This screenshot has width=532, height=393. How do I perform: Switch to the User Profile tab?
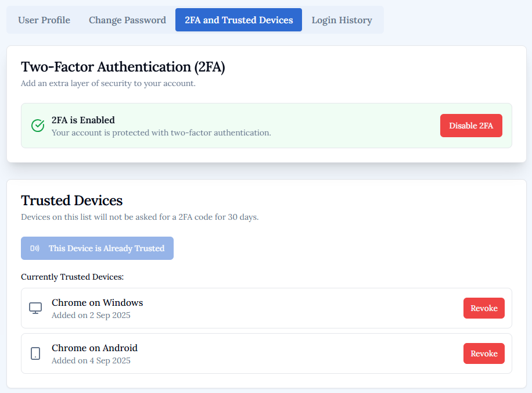[x=44, y=20]
